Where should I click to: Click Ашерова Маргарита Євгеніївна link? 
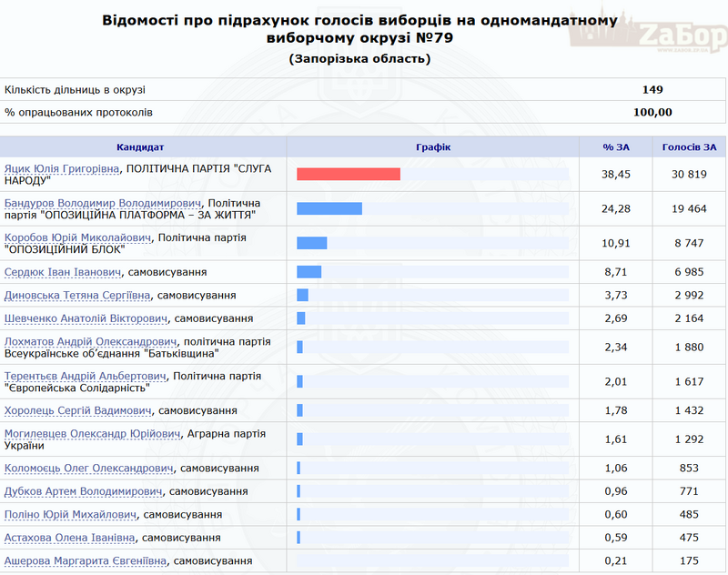point(86,561)
